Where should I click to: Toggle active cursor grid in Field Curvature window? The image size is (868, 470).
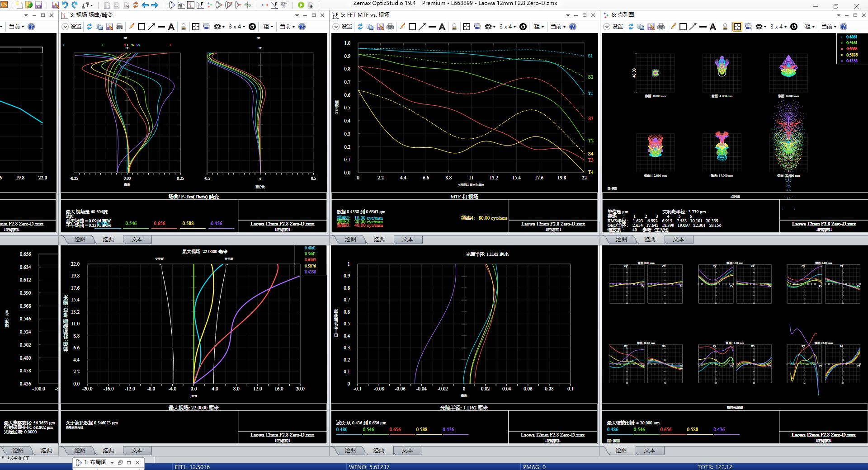(x=196, y=27)
